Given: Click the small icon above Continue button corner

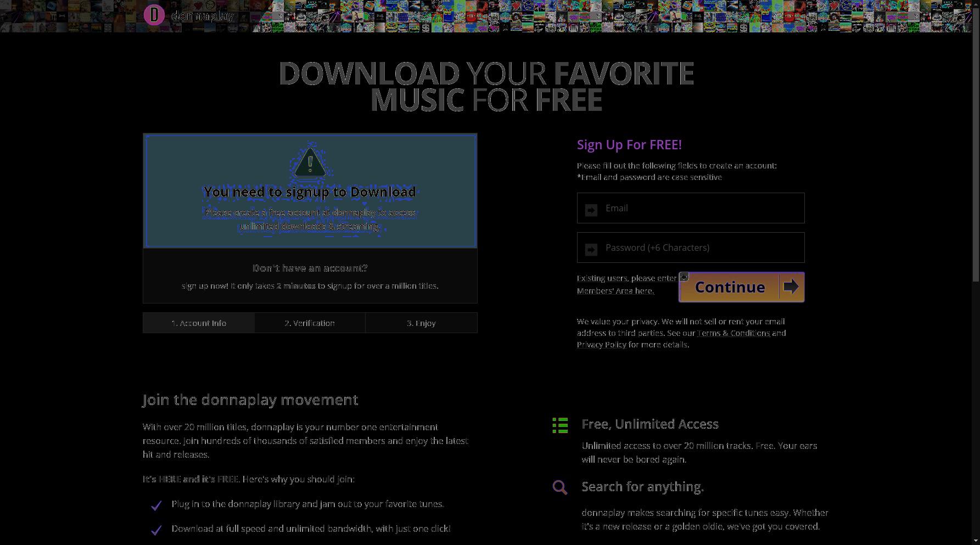Looking at the screenshot, I should click(684, 277).
